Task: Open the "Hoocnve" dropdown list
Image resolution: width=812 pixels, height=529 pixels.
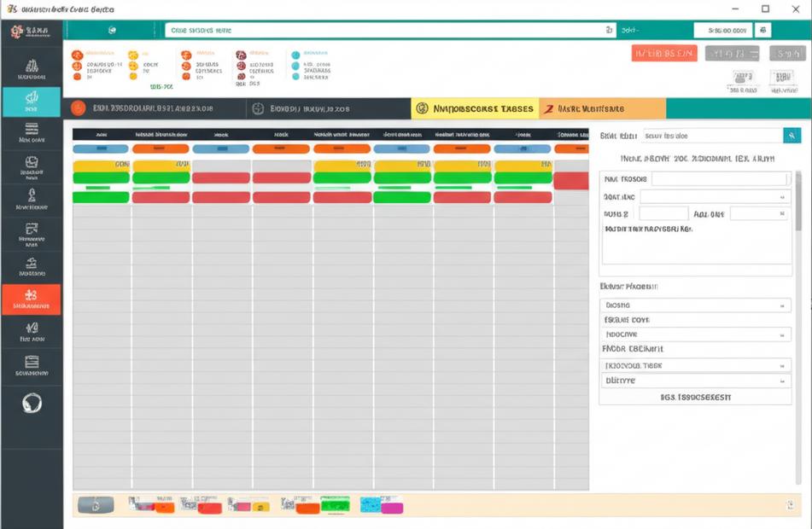Action: click(695, 335)
